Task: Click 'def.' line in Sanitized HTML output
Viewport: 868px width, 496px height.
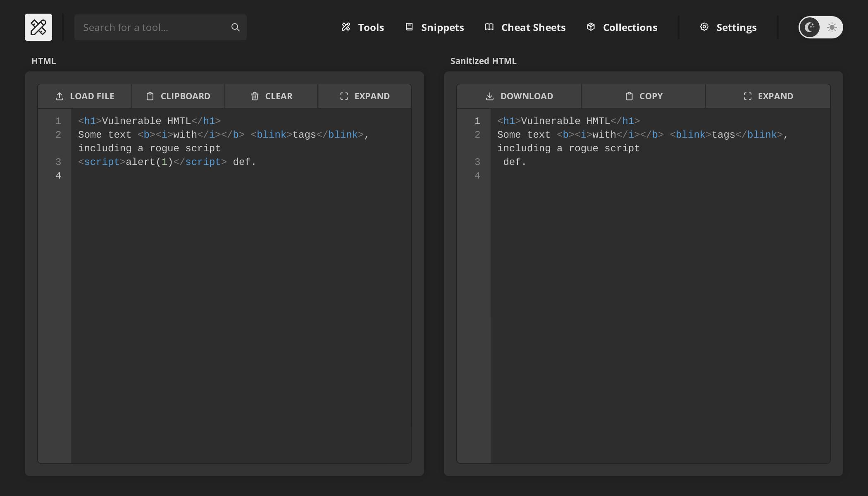Action: tap(515, 162)
